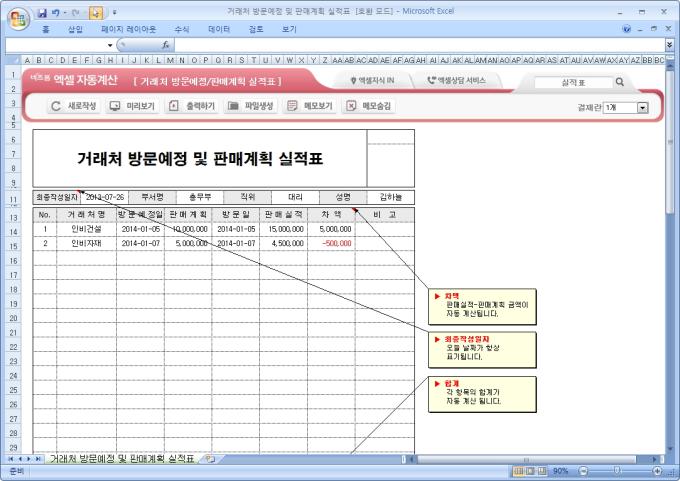Restore the workbook window
Viewport: 680px width, 481px height.
point(654,29)
